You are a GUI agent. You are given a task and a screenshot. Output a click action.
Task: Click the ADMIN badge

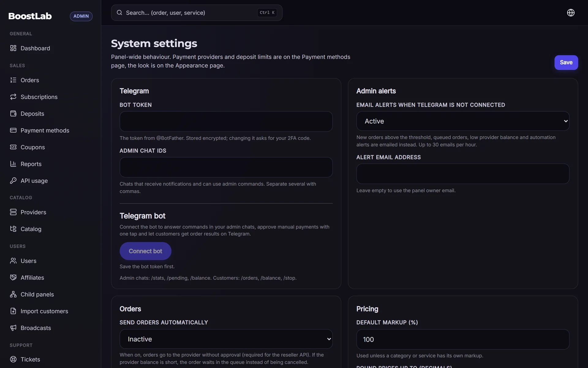point(81,16)
